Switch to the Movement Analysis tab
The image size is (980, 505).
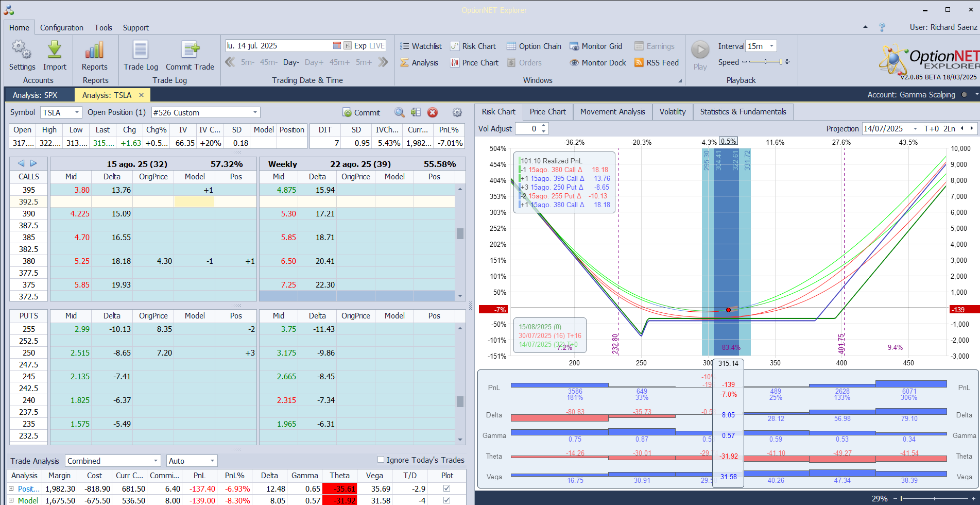(613, 112)
